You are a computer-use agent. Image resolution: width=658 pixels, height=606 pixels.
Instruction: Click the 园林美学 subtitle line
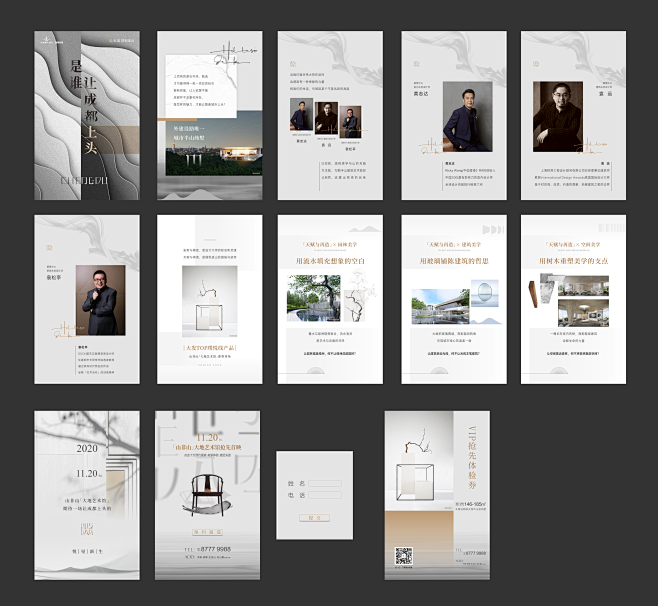coord(330,244)
